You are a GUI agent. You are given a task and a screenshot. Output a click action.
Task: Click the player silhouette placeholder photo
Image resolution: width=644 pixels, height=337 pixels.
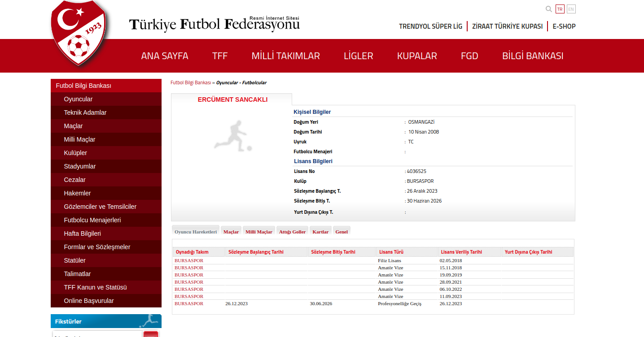coord(232,135)
